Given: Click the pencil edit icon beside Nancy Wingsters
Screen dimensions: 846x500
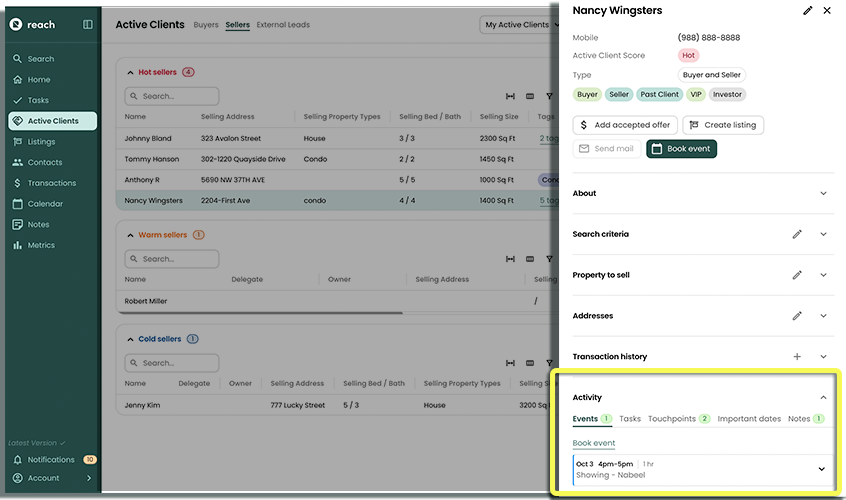Looking at the screenshot, I should (x=808, y=10).
